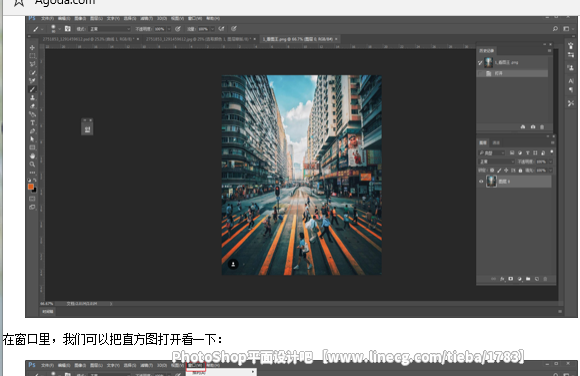Select the Rectangular Marquee tool
This screenshot has width=580, height=376.
[32, 56]
